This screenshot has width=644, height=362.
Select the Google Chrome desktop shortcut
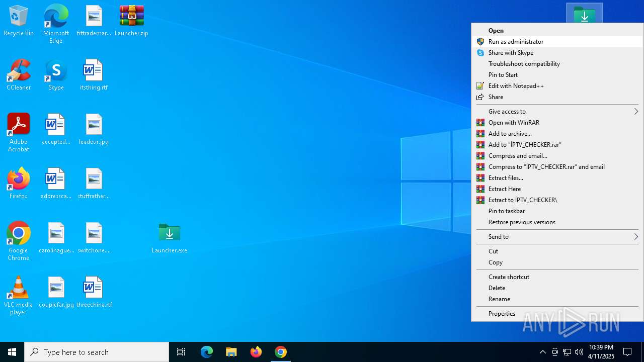tap(19, 241)
